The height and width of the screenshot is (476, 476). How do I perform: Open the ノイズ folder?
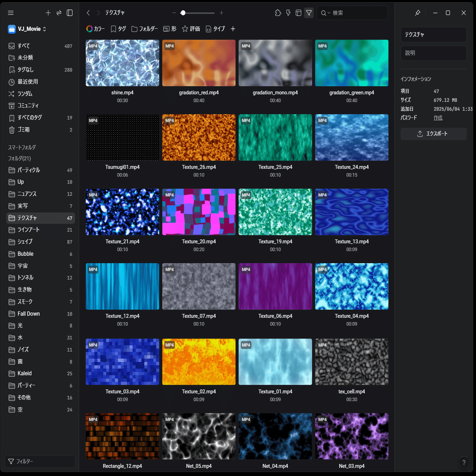[40, 350]
